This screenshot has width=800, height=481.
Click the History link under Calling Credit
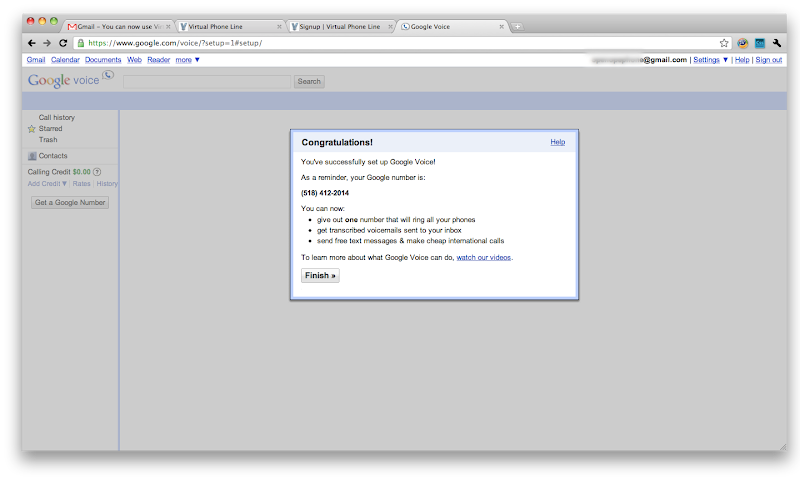(x=107, y=184)
